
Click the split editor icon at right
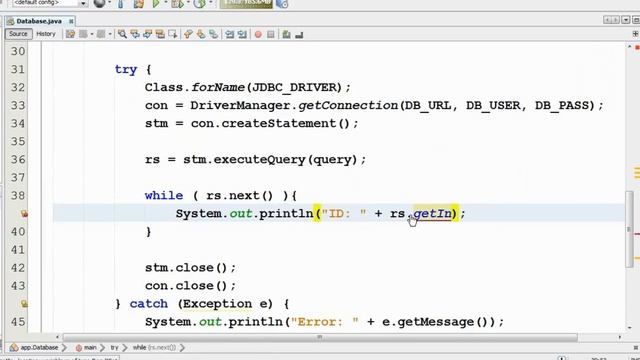click(635, 34)
